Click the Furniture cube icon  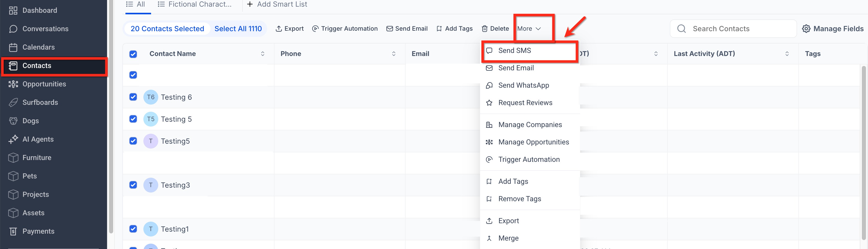click(x=13, y=158)
